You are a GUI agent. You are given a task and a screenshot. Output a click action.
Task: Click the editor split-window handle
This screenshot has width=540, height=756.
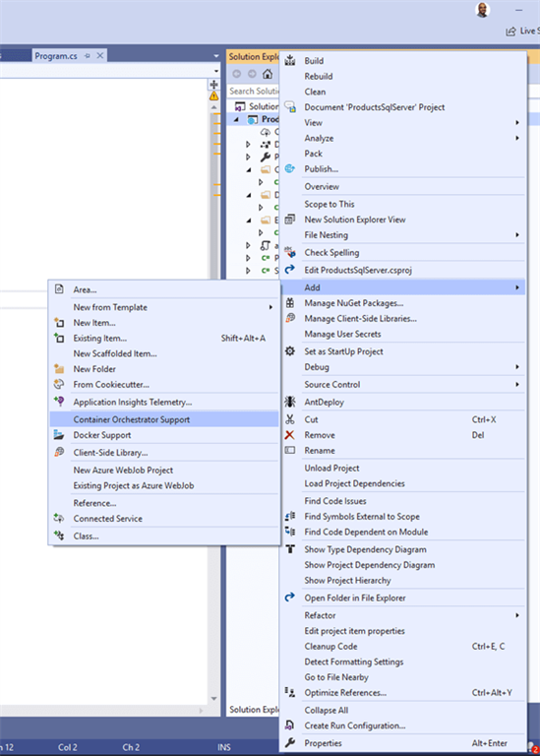point(213,85)
